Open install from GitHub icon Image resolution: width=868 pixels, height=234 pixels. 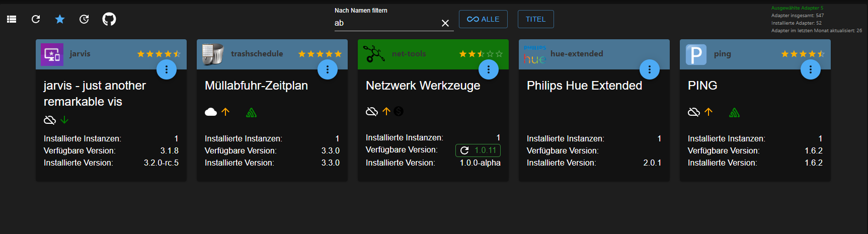(x=109, y=19)
